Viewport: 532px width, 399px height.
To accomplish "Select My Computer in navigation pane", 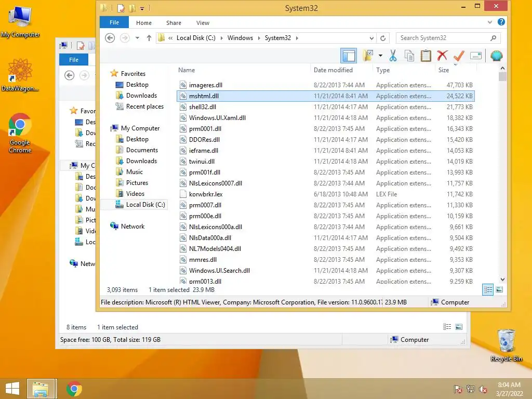I will coord(140,128).
